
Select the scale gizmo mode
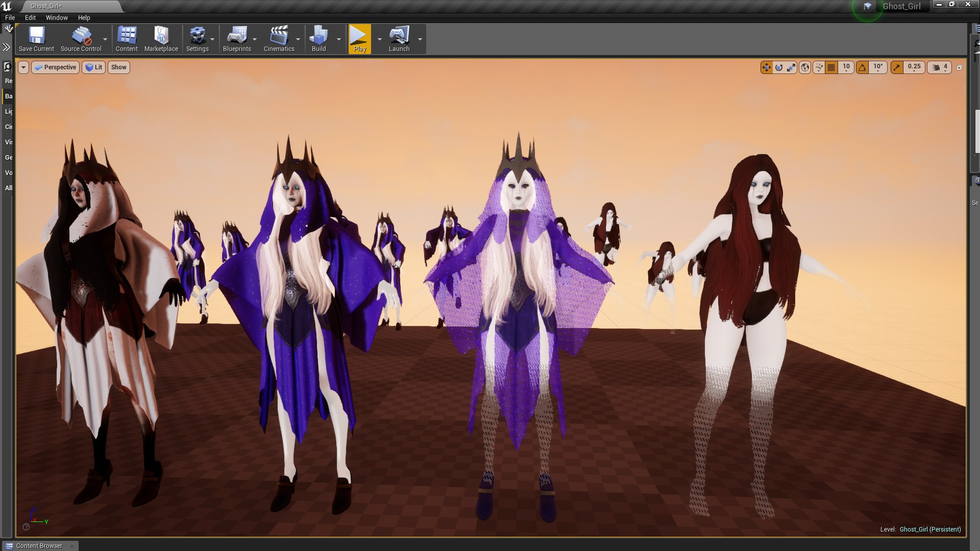click(791, 67)
